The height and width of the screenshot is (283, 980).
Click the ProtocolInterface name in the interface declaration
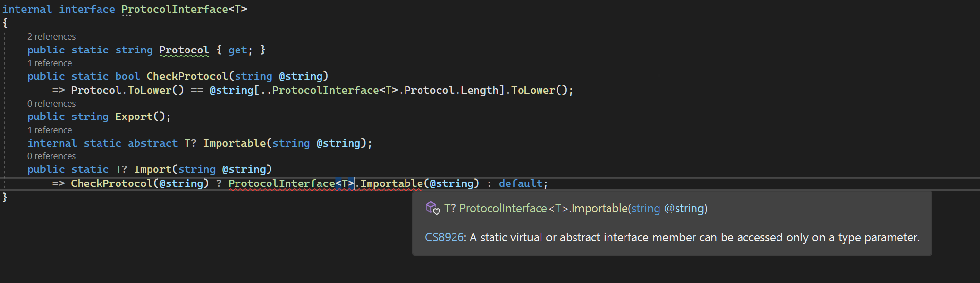pos(175,9)
